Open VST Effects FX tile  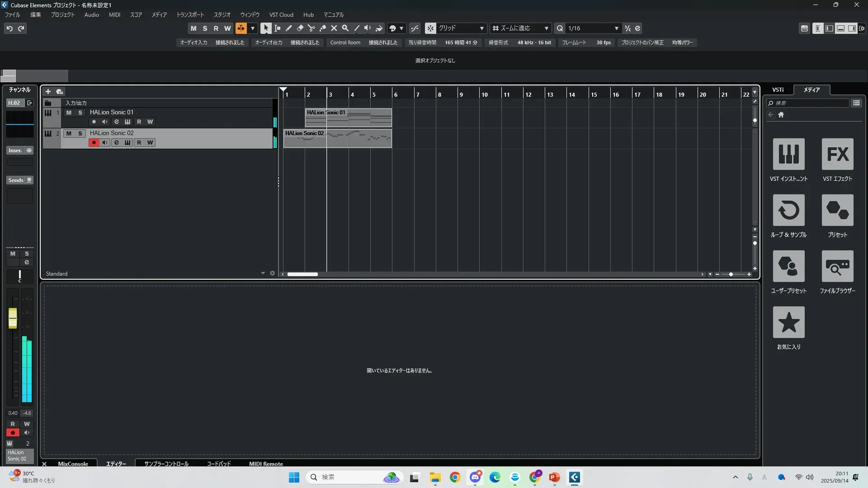pyautogui.click(x=837, y=154)
